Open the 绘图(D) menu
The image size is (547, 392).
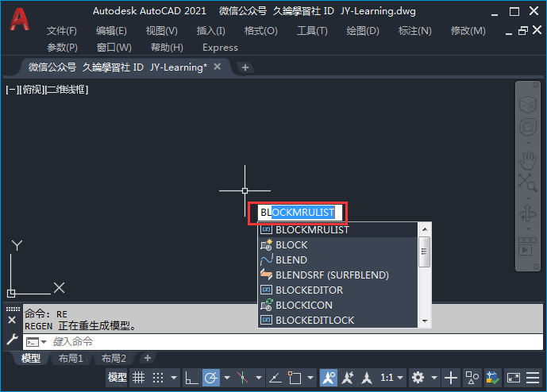[x=363, y=31]
